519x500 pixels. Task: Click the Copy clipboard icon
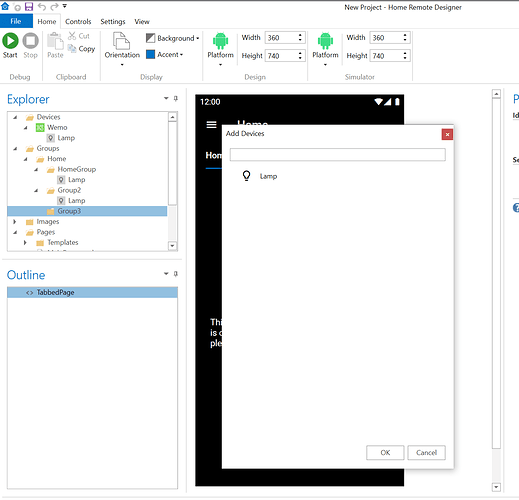tap(72, 49)
